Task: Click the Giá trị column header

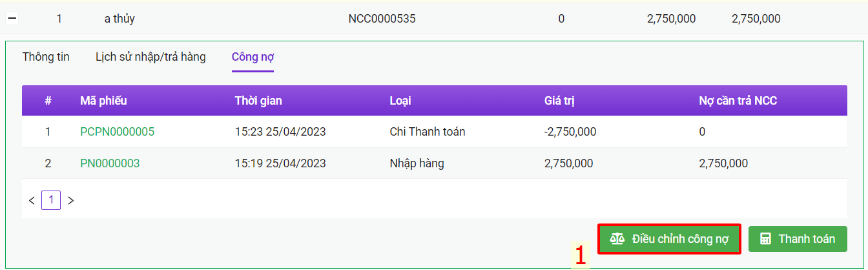Action: tap(559, 101)
